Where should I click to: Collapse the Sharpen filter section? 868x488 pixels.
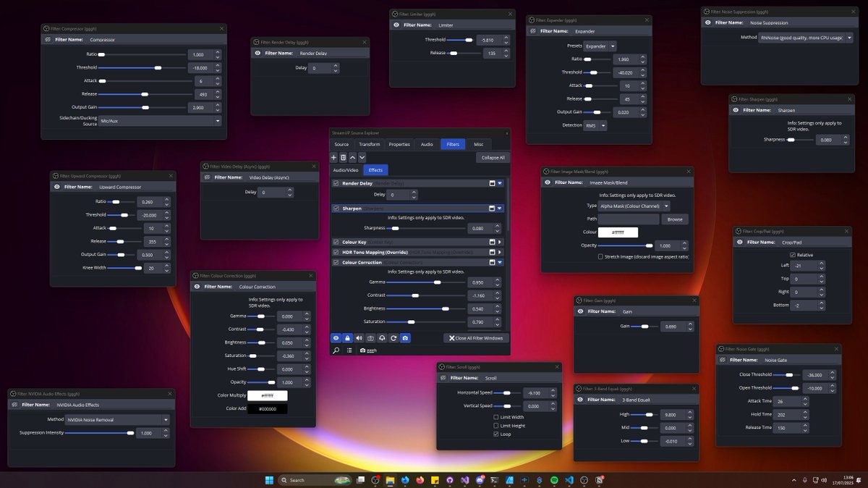pyautogui.click(x=500, y=208)
